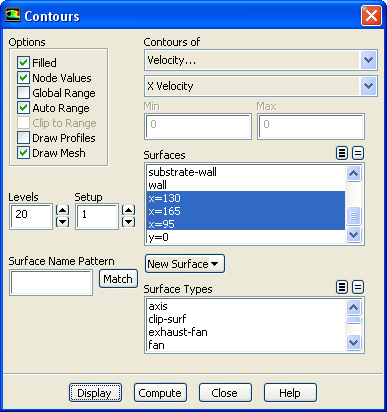Screen dimensions: 387x412
Task: Toggle the Node Values checkbox
Action: click(x=23, y=78)
